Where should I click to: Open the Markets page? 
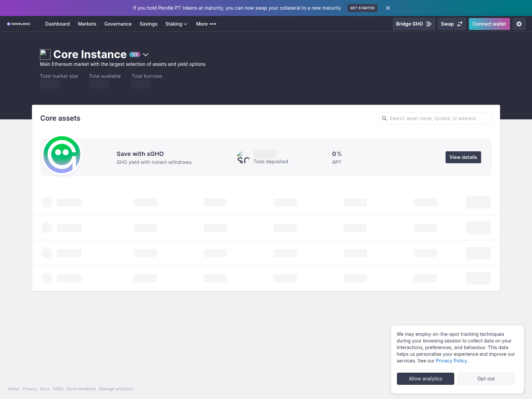[87, 24]
